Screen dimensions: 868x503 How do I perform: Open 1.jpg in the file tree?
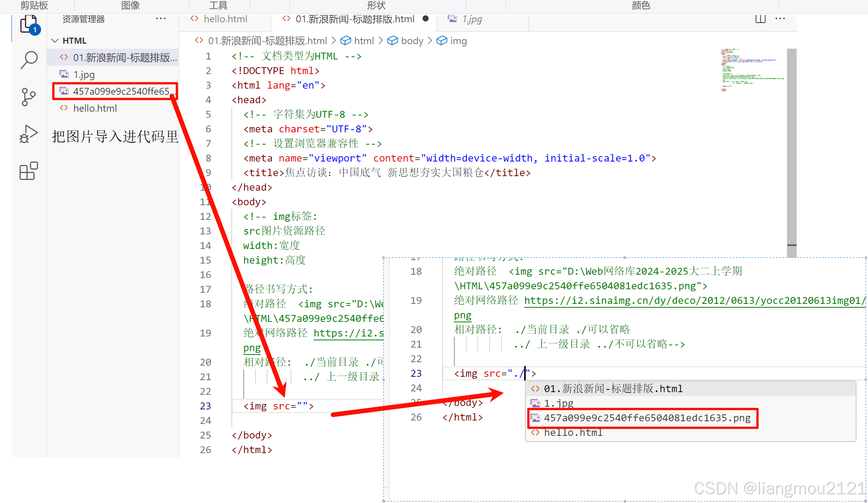(84, 74)
